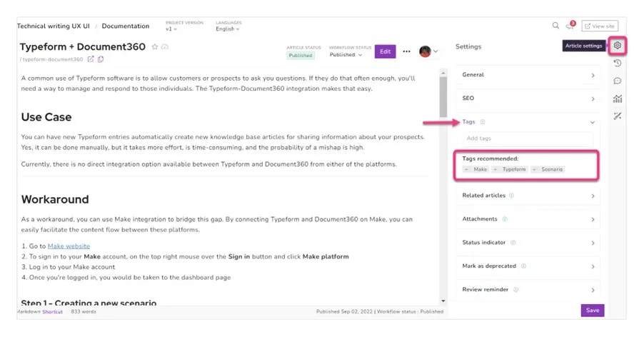
Task: Click the article scrollbar thumb
Action: (x=443, y=97)
